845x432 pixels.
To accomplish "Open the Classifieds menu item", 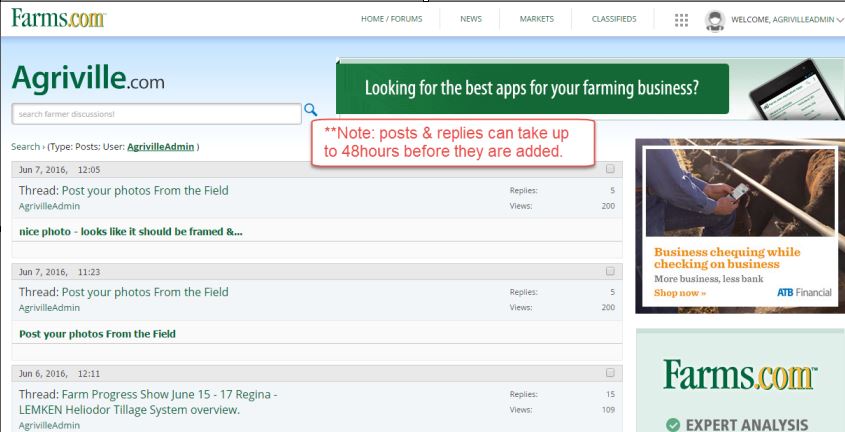I will tap(614, 19).
